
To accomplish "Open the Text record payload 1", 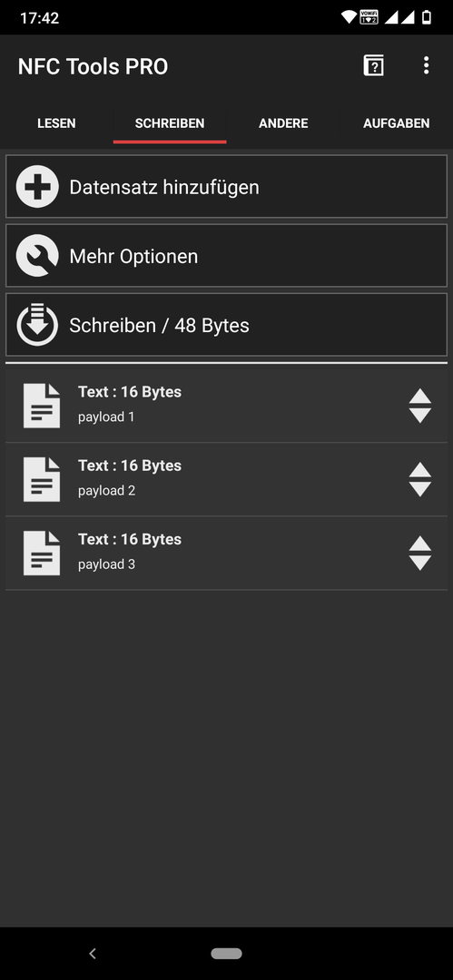I will tap(227, 406).
